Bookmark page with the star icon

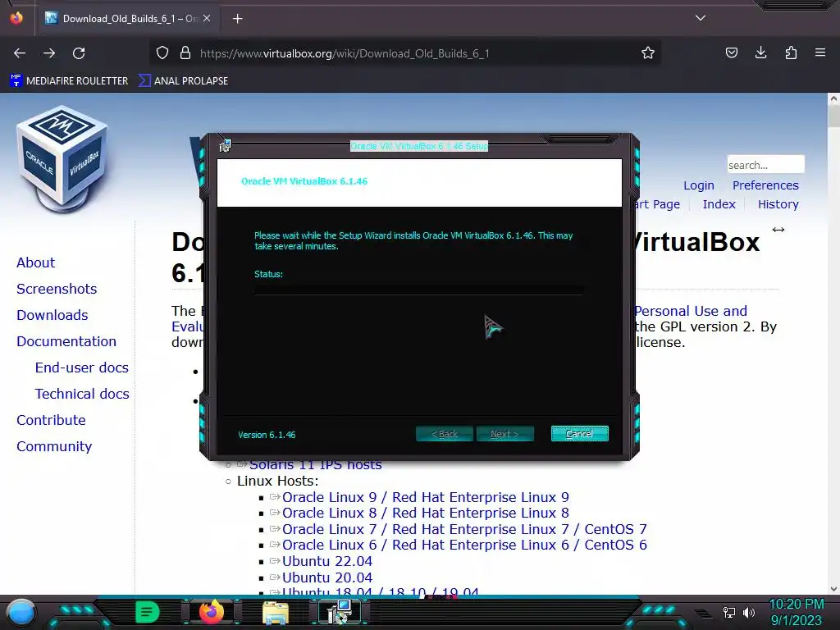click(648, 53)
